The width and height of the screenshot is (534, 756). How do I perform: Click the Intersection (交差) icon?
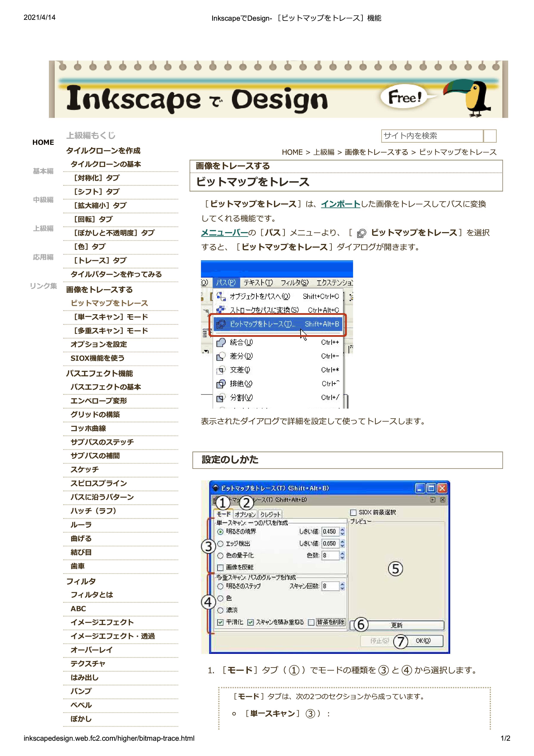(221, 370)
